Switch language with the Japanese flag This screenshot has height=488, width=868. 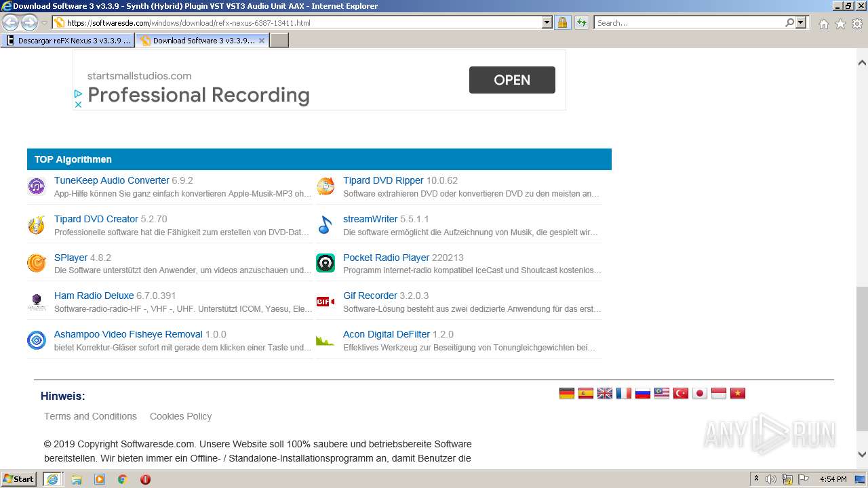(700, 393)
